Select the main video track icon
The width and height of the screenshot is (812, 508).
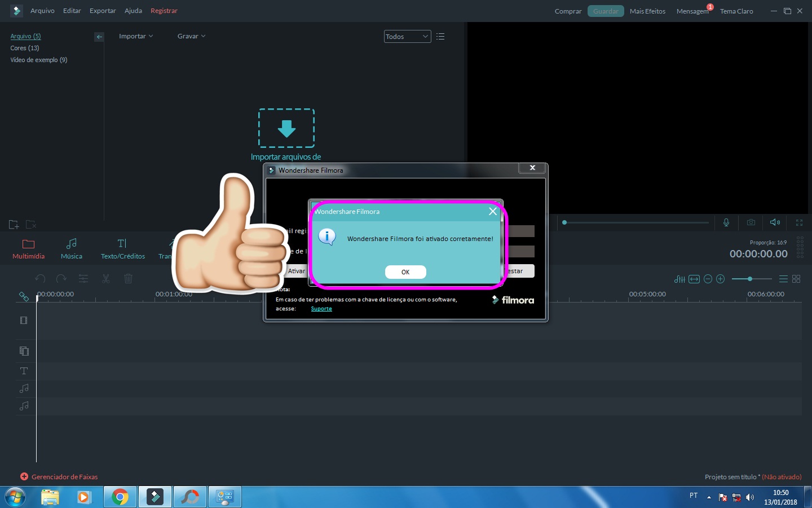click(24, 321)
